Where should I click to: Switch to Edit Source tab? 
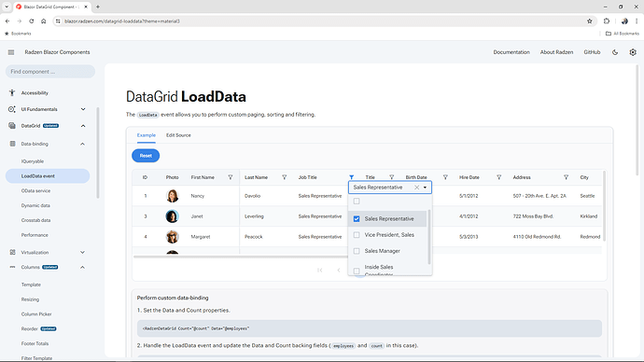[178, 135]
